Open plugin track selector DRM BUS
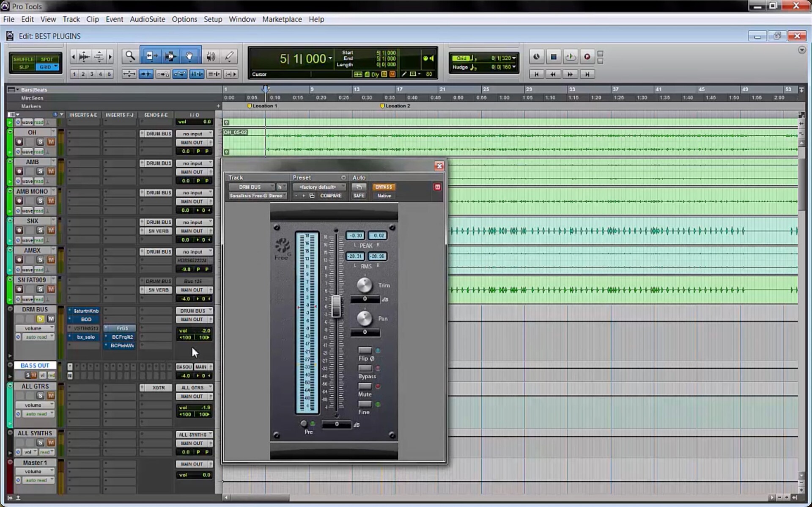The width and height of the screenshot is (812, 507). [x=251, y=187]
